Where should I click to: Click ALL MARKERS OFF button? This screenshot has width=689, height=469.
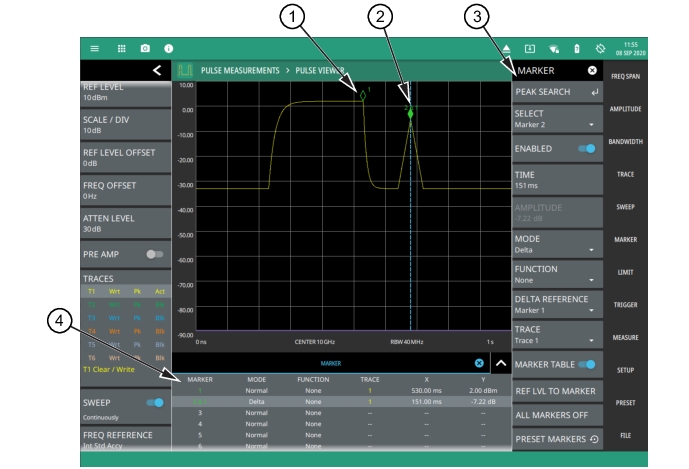tap(557, 415)
